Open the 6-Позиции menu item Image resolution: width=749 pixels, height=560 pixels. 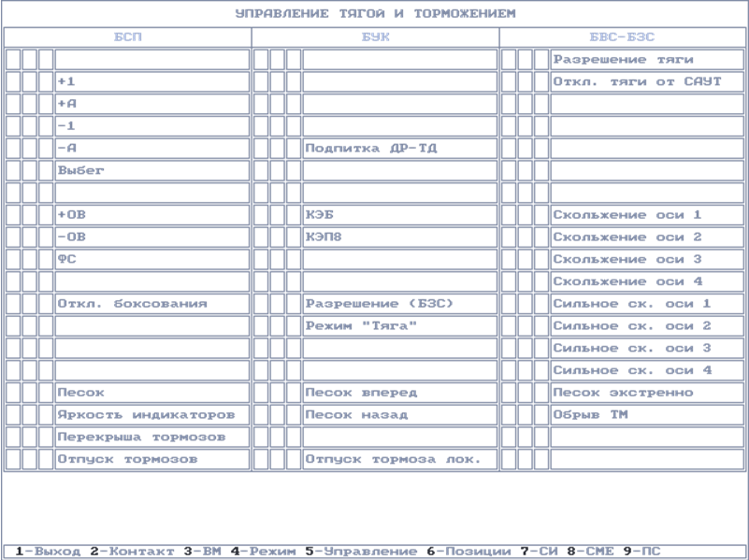point(469,552)
